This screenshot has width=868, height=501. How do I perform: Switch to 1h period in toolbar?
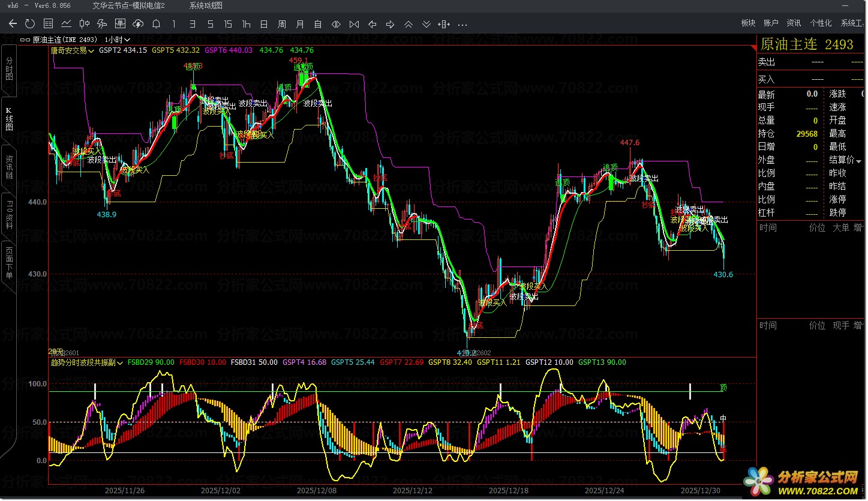click(246, 24)
